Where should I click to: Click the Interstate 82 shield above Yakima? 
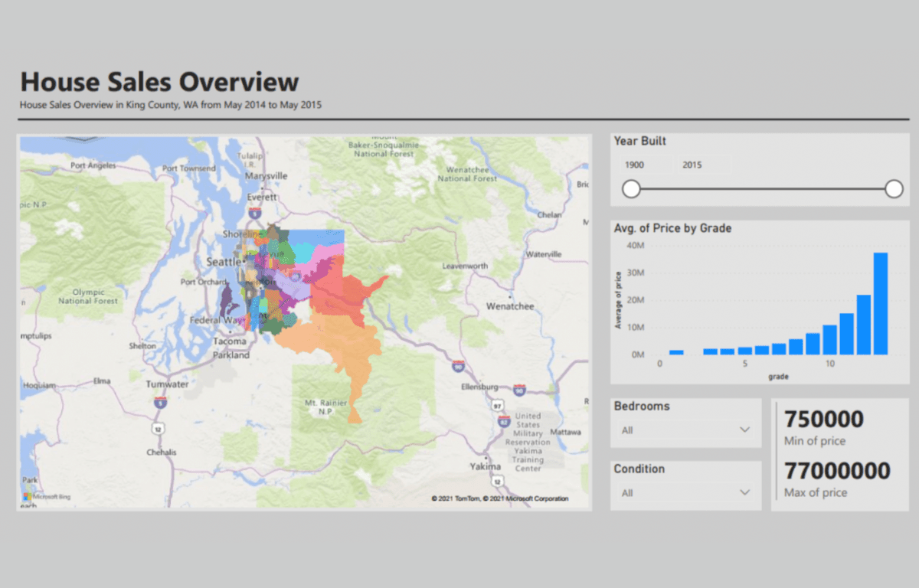click(503, 421)
